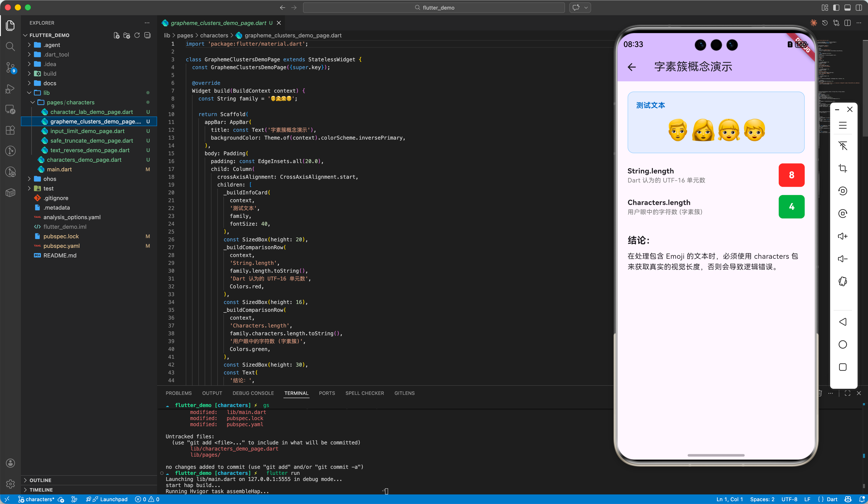Expand the OUTLINE section

coord(40,480)
